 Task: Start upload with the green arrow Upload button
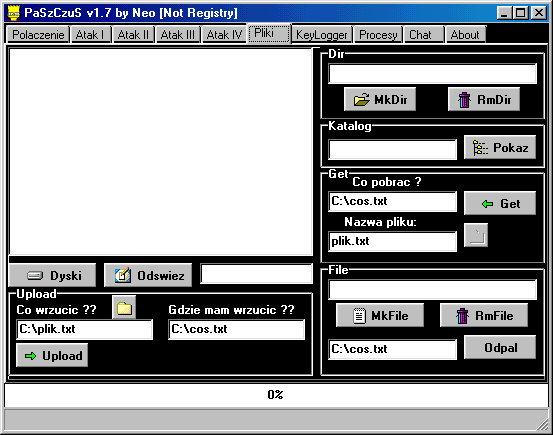pyautogui.click(x=52, y=355)
